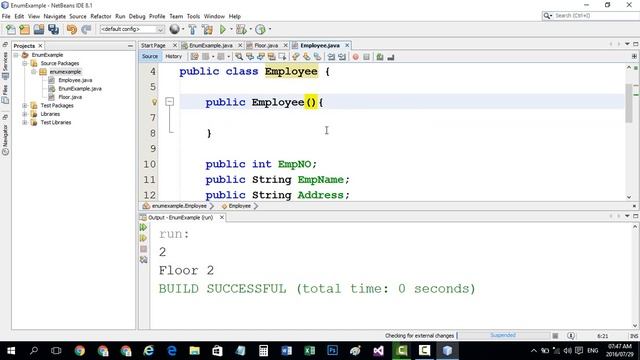Open the Windows Start menu
The image size is (640, 360).
(11, 351)
